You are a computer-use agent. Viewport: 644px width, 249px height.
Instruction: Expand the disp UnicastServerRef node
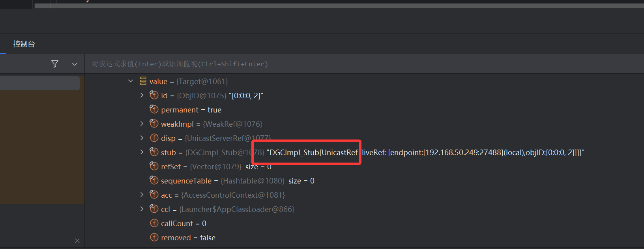pos(142,138)
